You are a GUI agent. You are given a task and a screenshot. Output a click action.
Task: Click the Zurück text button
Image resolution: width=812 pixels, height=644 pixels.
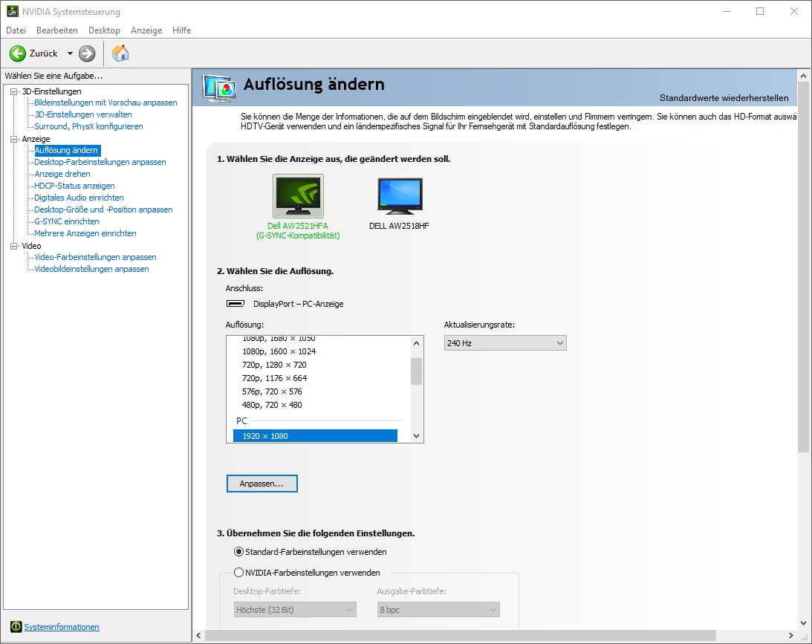click(44, 53)
